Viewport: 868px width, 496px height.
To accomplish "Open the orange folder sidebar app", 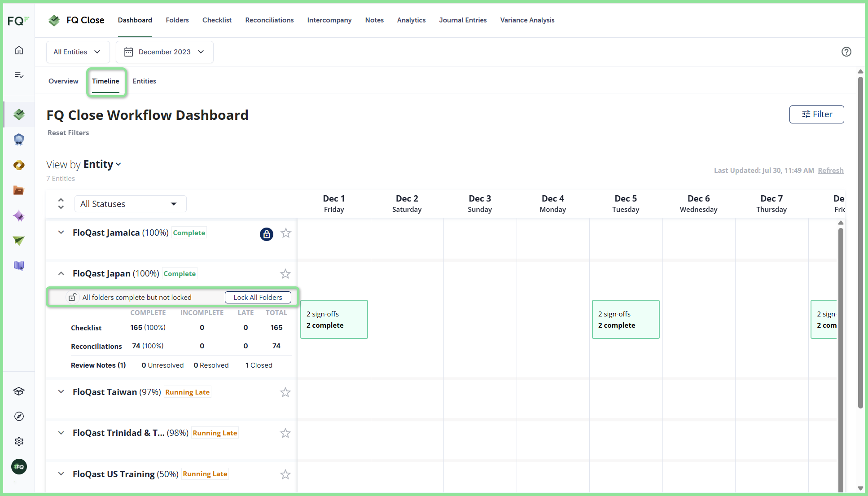I will (19, 190).
